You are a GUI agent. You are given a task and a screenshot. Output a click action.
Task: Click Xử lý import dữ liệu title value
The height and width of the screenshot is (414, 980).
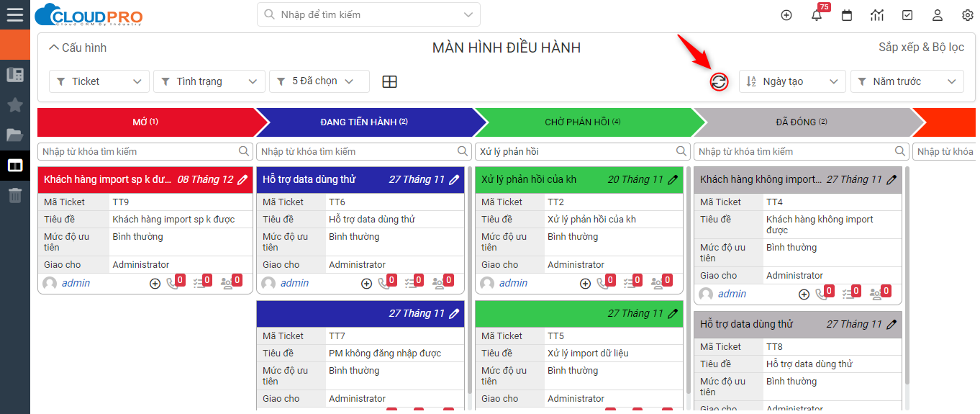tap(588, 353)
